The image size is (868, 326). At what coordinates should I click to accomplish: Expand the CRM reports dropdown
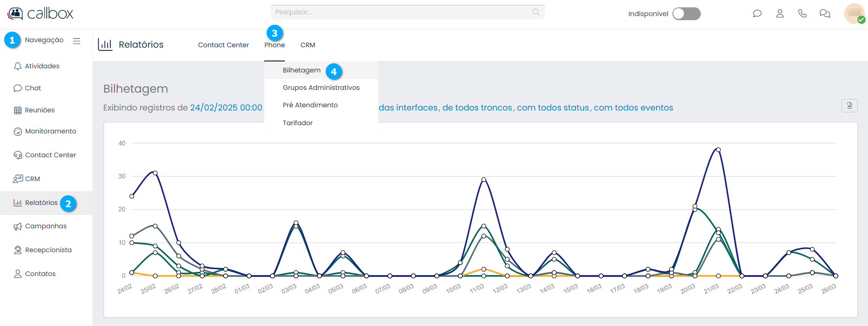(307, 45)
